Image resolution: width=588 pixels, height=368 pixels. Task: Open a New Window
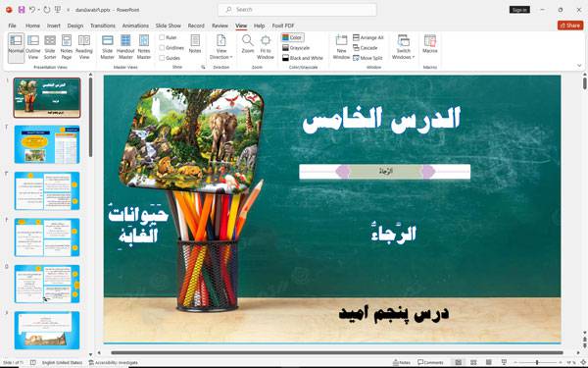341,47
